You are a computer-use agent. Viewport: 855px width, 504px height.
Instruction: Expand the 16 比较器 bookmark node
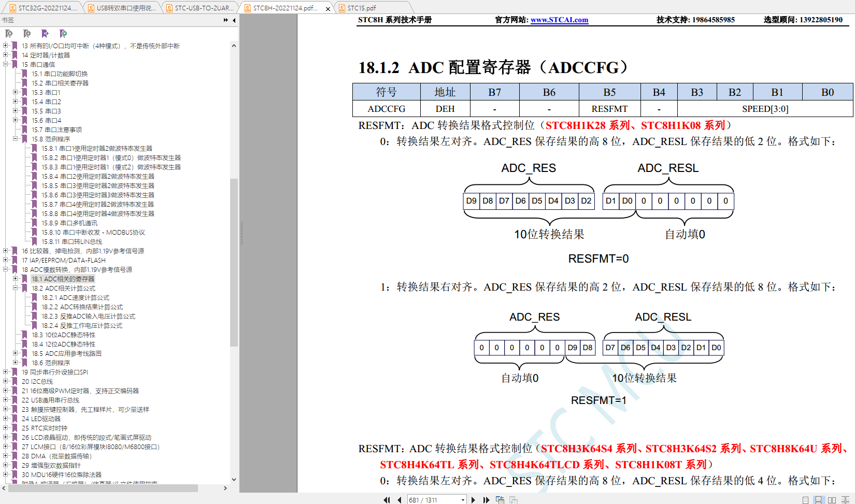coord(6,251)
